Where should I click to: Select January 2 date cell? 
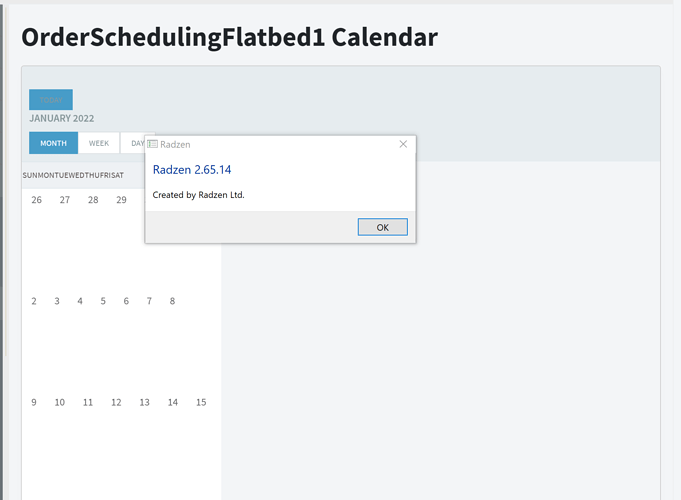point(34,301)
